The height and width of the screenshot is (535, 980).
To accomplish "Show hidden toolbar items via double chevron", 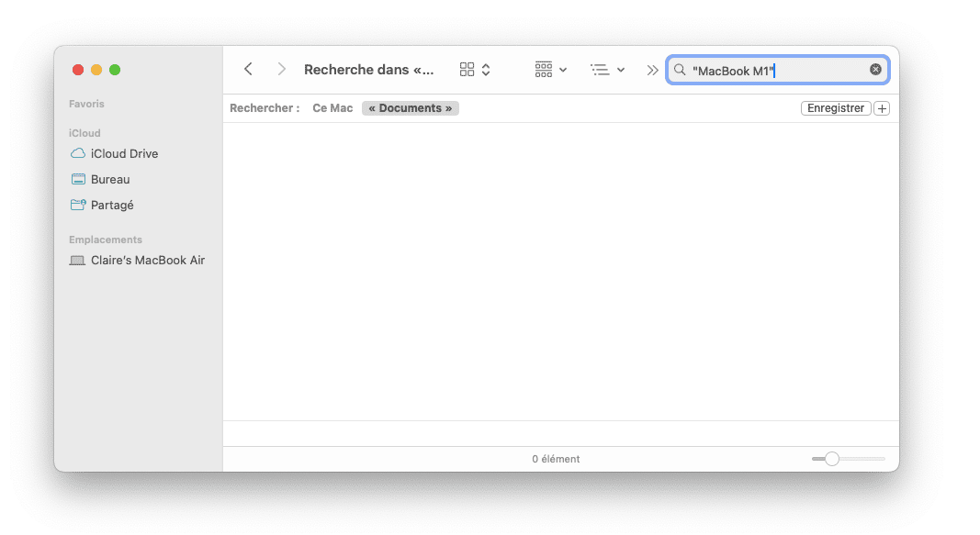I will (x=652, y=70).
